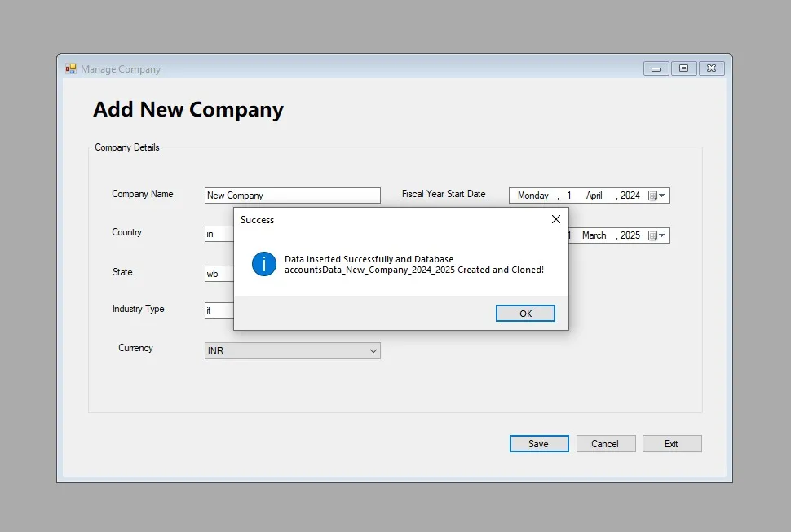Select the '2025' year segment in the end date

point(630,235)
